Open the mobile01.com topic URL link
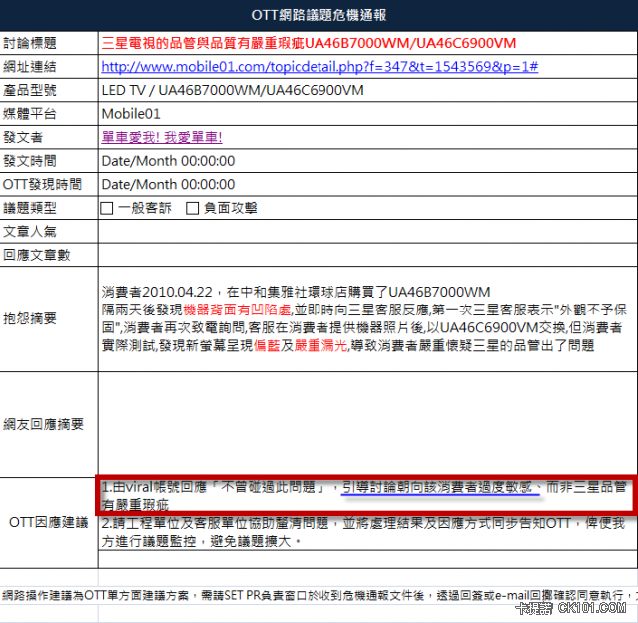The width and height of the screenshot is (638, 623). coord(320,66)
